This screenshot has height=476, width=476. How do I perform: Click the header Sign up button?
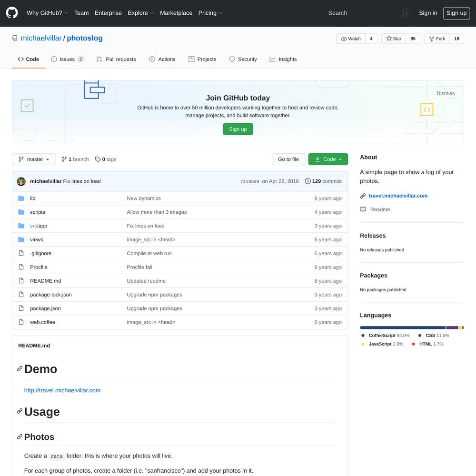(x=456, y=13)
